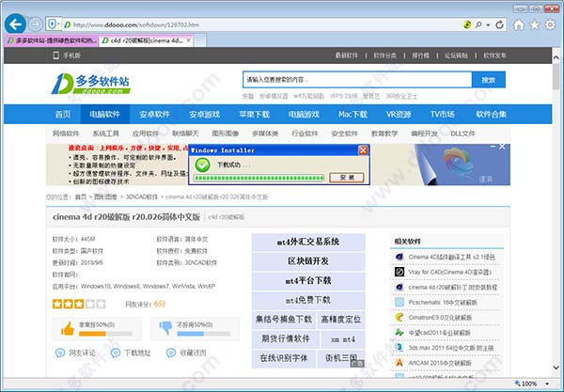Open a new blank browser tab
Image resolution: width=564 pixels, height=392 pixels.
point(200,40)
